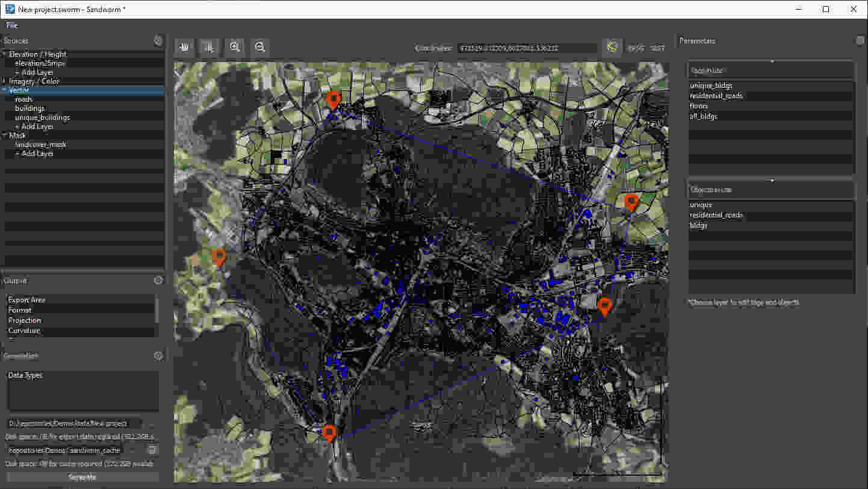Expand the Imagery / Color group
The image size is (868, 489).
4,81
